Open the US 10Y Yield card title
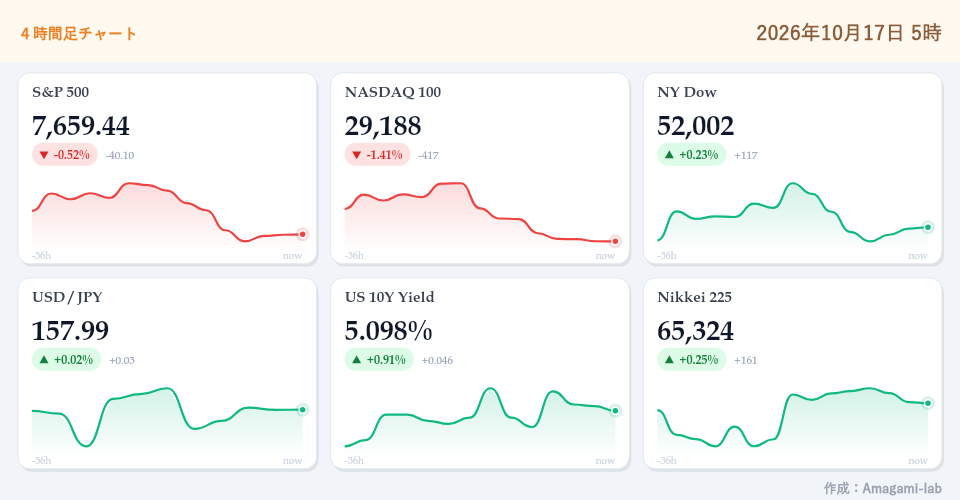Screen dimensions: 960x500 tap(389, 297)
